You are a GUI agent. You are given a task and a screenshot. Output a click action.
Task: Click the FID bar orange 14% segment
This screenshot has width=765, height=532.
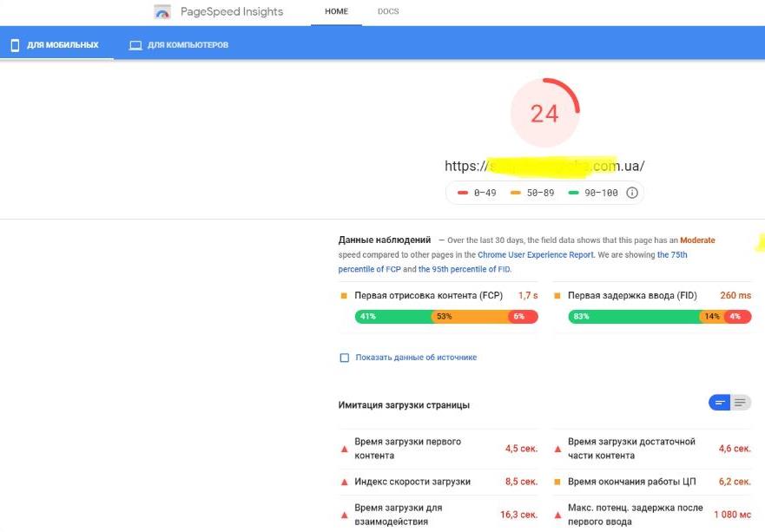tap(712, 317)
